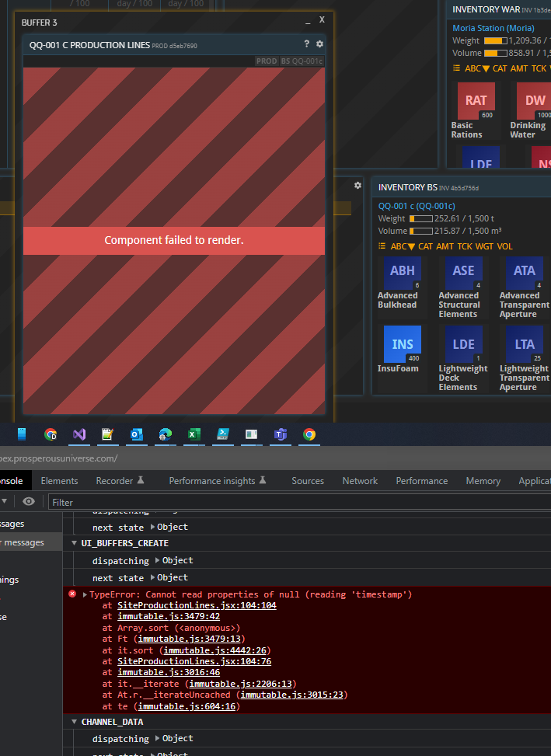Click the PROD tag in Production Lines header
The height and width of the screenshot is (756, 551).
pyautogui.click(x=267, y=61)
